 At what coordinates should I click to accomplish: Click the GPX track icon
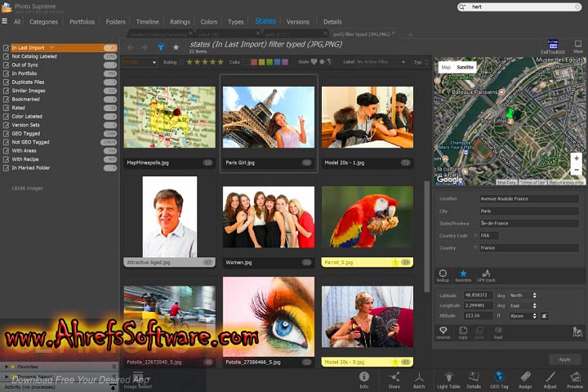coord(486,275)
